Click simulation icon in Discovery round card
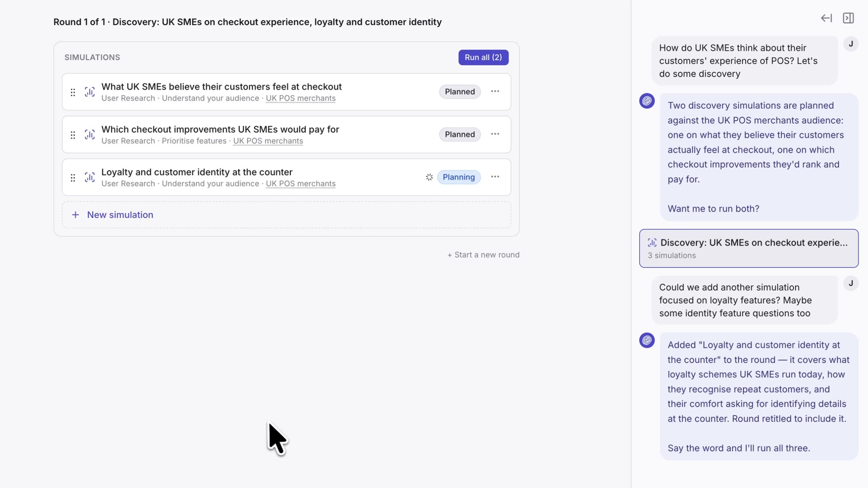This screenshot has width=868, height=488. pos(652,243)
